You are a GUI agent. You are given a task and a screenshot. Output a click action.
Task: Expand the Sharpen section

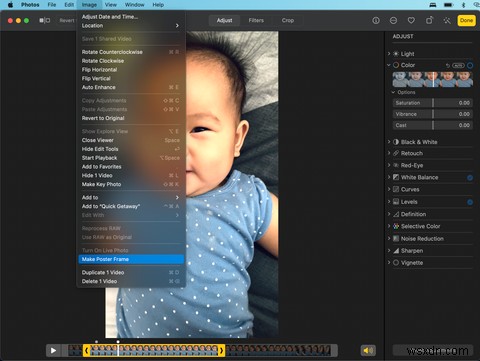[x=389, y=251]
